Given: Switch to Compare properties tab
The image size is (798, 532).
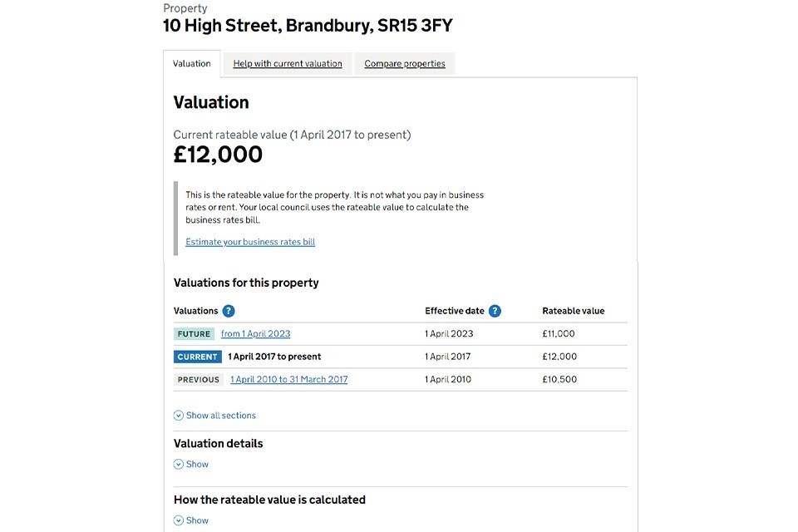Looking at the screenshot, I should [405, 64].
